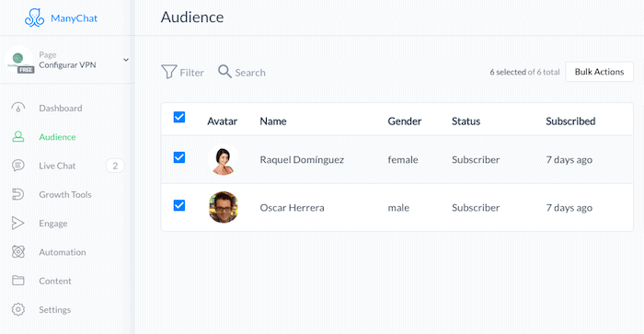Sort by the Name column header
Screen dimensions: 644x334
click(273, 121)
